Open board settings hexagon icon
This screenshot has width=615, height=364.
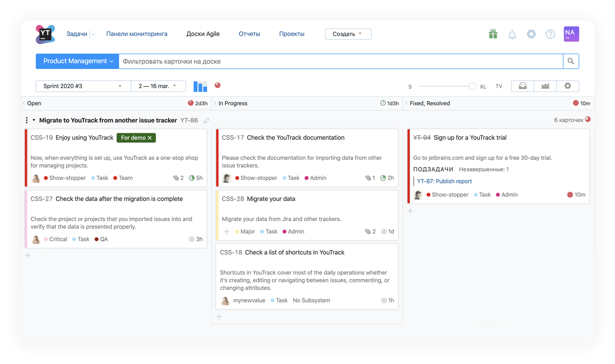568,86
